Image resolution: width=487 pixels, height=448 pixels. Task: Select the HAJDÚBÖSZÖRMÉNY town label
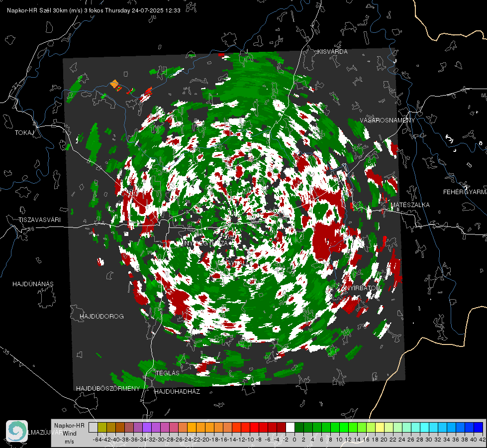click(108, 389)
